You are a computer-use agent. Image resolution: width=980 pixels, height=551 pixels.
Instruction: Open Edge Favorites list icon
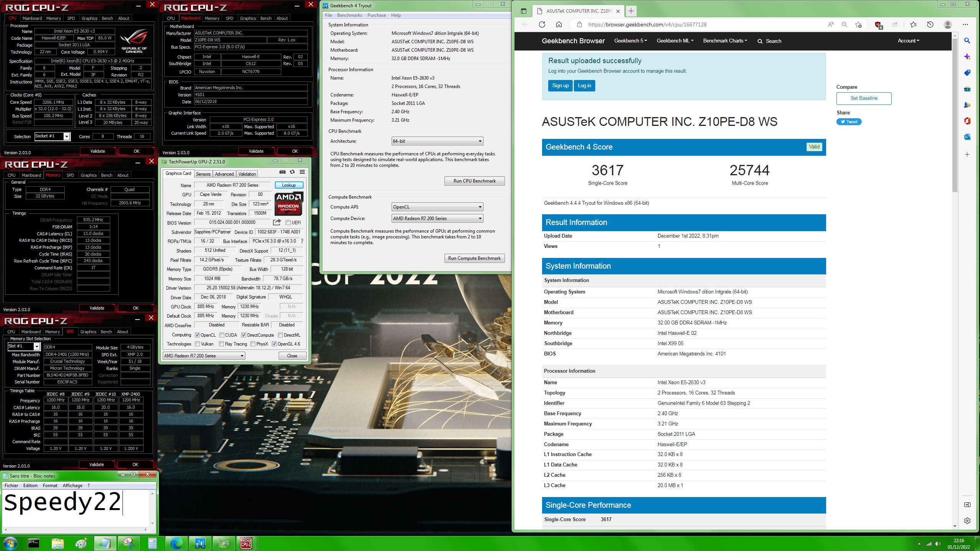tap(913, 24)
